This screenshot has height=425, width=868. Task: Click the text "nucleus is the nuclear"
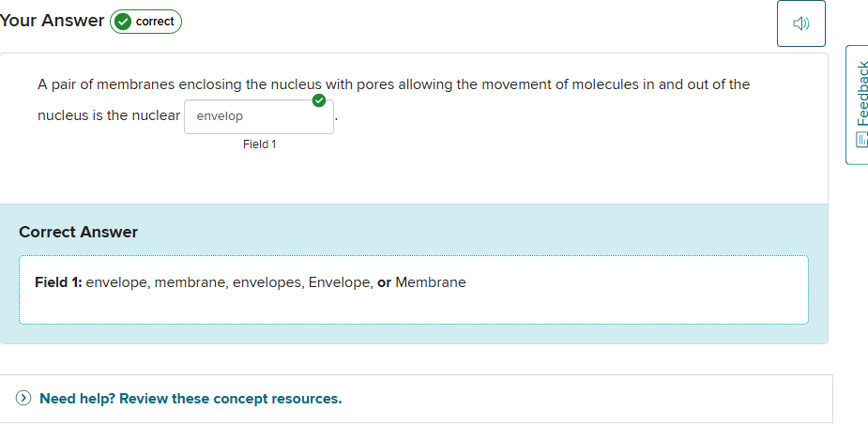pos(109,116)
